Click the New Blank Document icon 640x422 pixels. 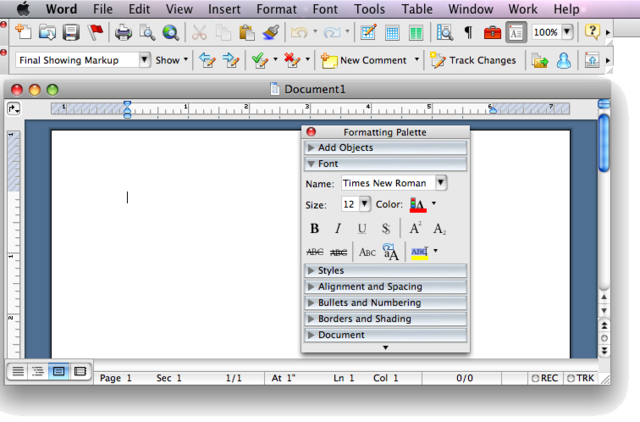coord(23,32)
